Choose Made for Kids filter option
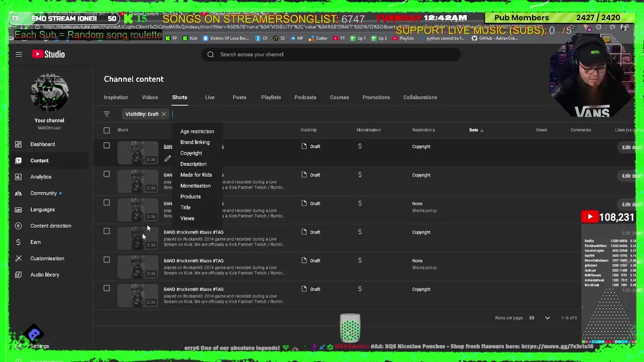This screenshot has width=644, height=362. 196,175
